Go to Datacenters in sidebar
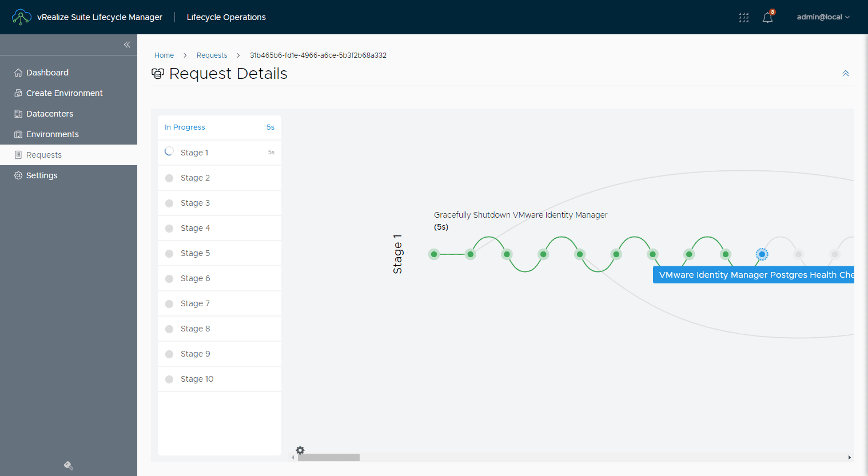Screen dimensions: 868x476 (49, 114)
